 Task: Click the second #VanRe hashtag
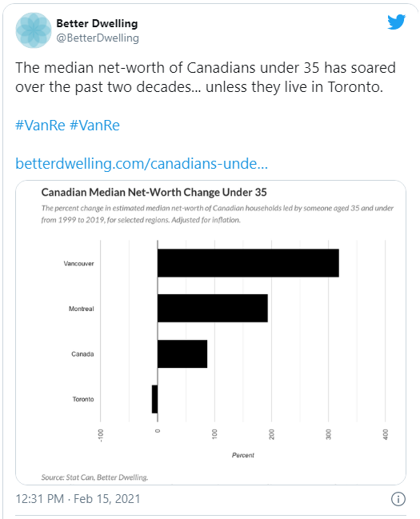[x=94, y=126]
